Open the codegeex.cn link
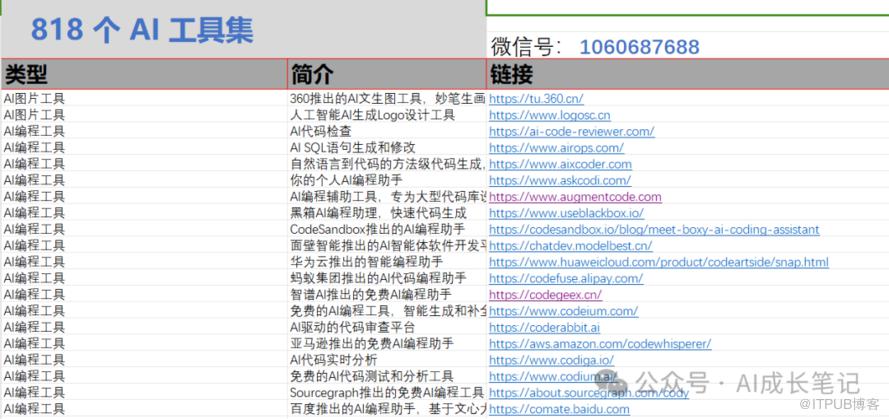This screenshot has height=419, width=889. (x=545, y=295)
